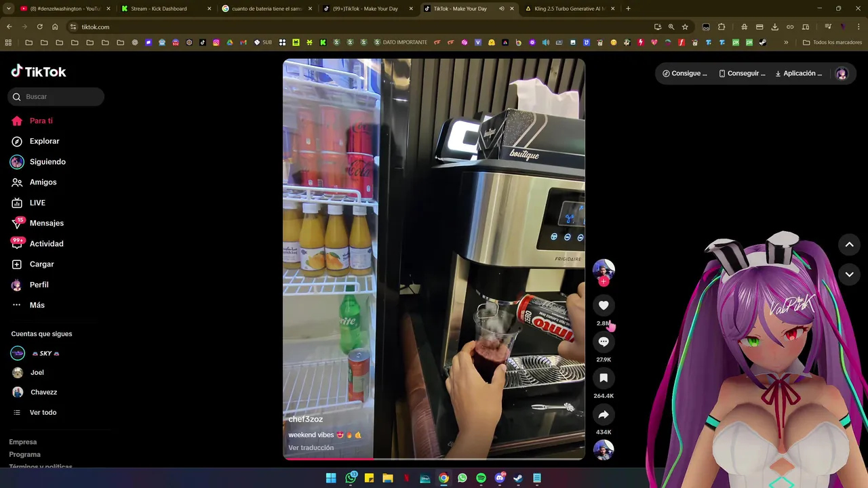The height and width of the screenshot is (488, 868).
Task: Open the profile avatar in top right
Action: [842, 74]
